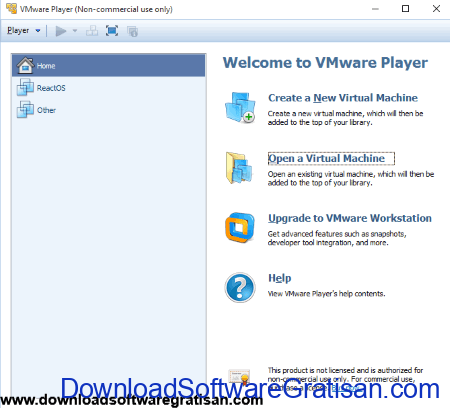The width and height of the screenshot is (450, 408).
Task: Click the VMware Workstation logo icon
Action: point(240,227)
